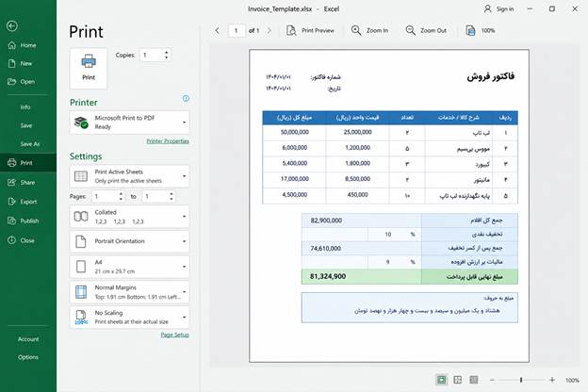
Task: Click the sign-in person icon
Action: tap(487, 9)
